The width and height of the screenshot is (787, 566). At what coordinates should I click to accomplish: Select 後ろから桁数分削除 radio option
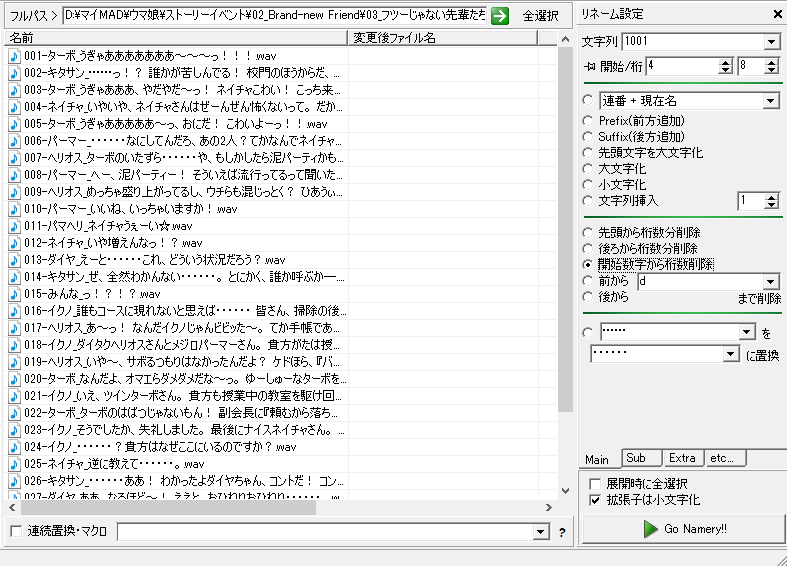pyautogui.click(x=587, y=248)
